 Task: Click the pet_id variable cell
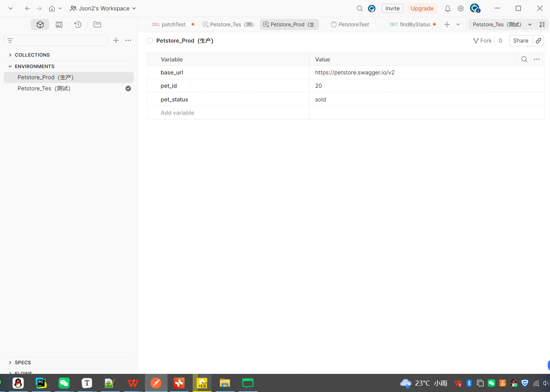pos(228,86)
